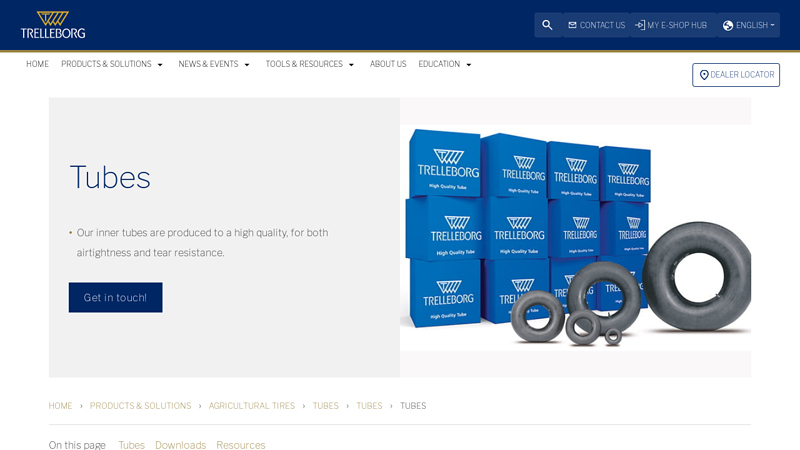Click the My E-Shop Hub login icon

click(640, 25)
